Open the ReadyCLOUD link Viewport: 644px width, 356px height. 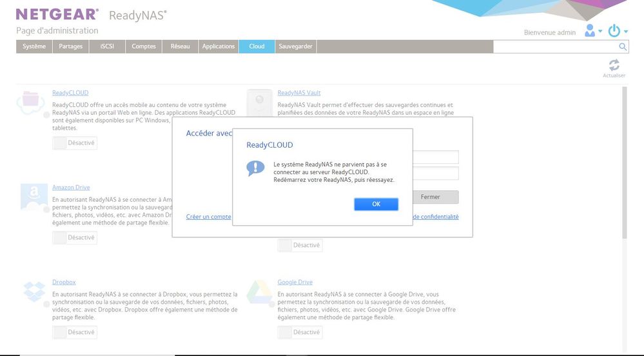(70, 93)
